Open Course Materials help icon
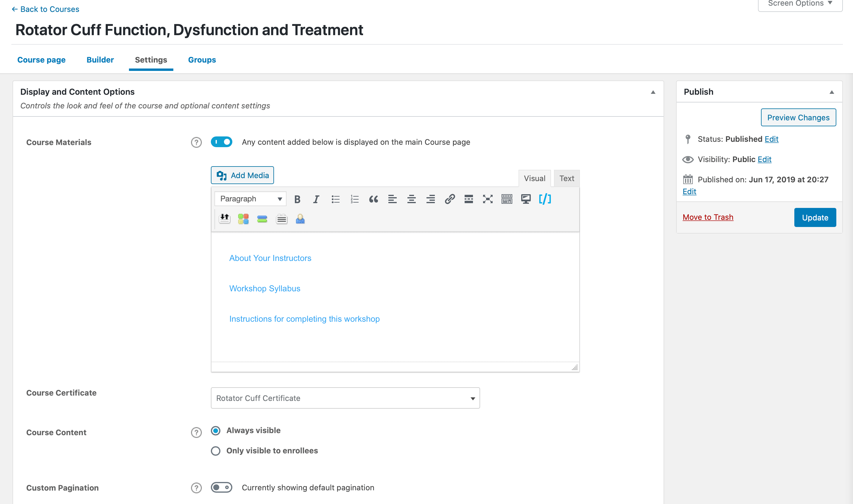Viewport: 853px width, 504px height. pos(196,142)
